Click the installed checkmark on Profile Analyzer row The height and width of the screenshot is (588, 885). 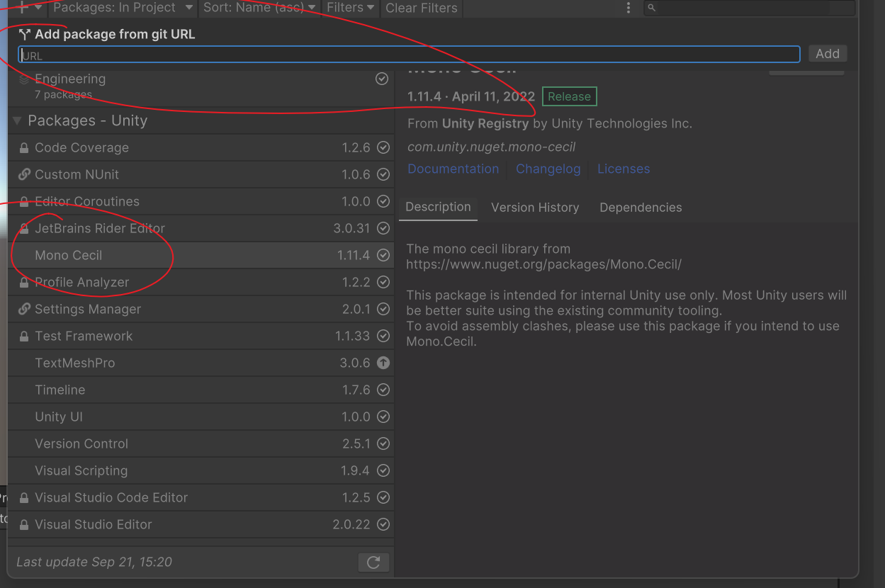[x=383, y=282]
